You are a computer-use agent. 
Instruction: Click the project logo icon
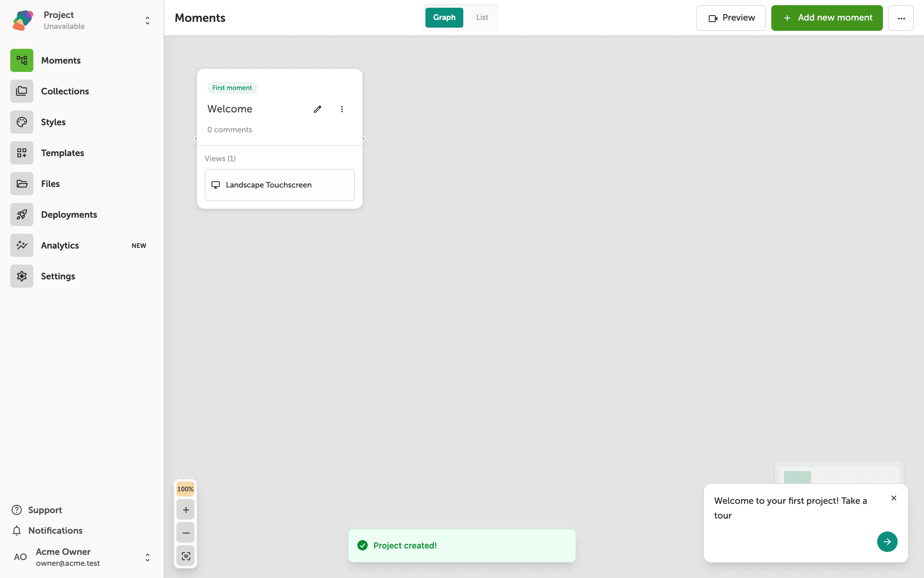tap(23, 20)
